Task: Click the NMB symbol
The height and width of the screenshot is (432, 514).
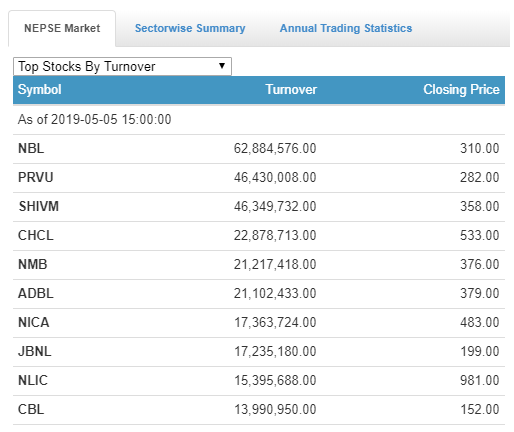Action: 33,264
